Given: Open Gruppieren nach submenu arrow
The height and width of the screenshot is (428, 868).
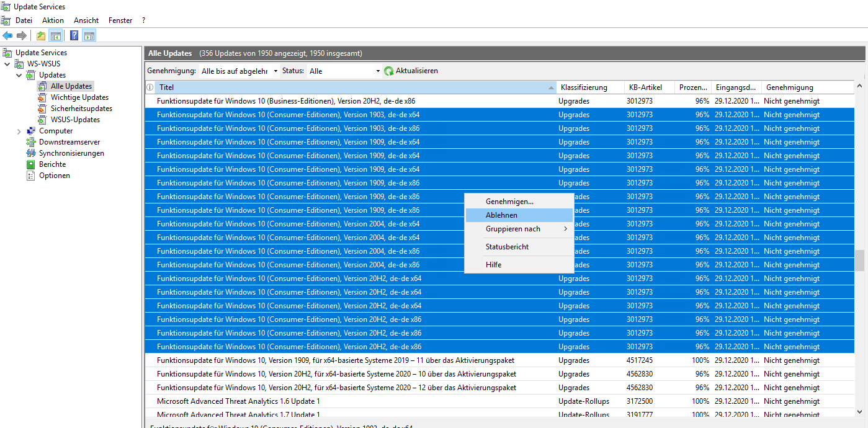Looking at the screenshot, I should click(565, 229).
